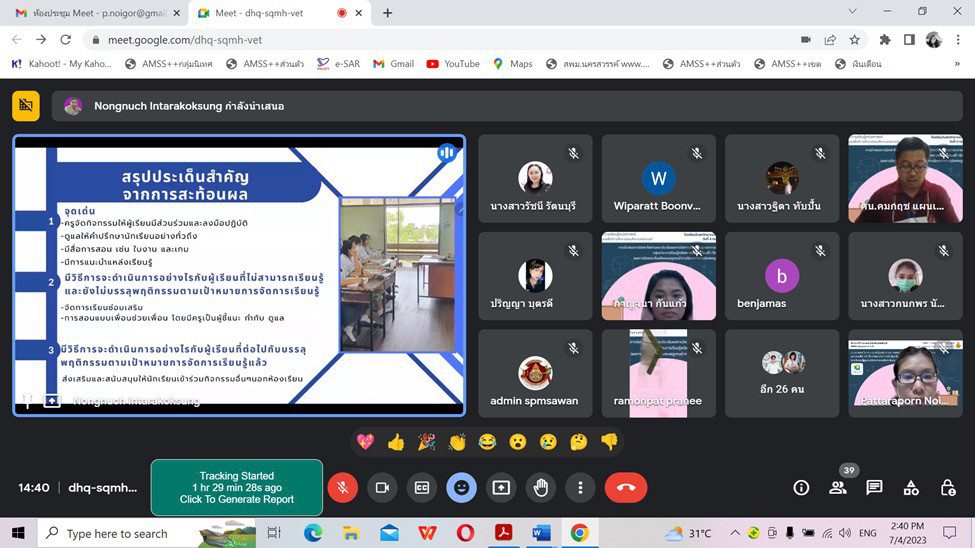The image size is (975, 548).
Task: Open the chat panel
Action: [874, 488]
